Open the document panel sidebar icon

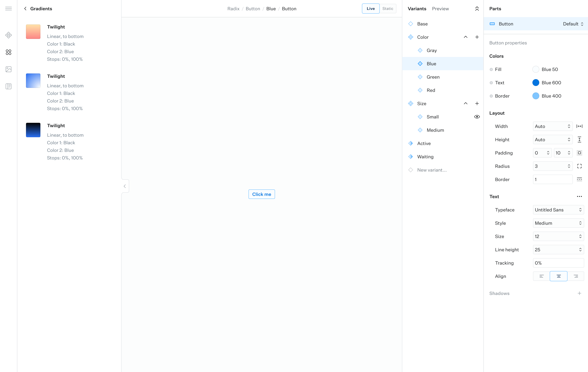(9, 86)
